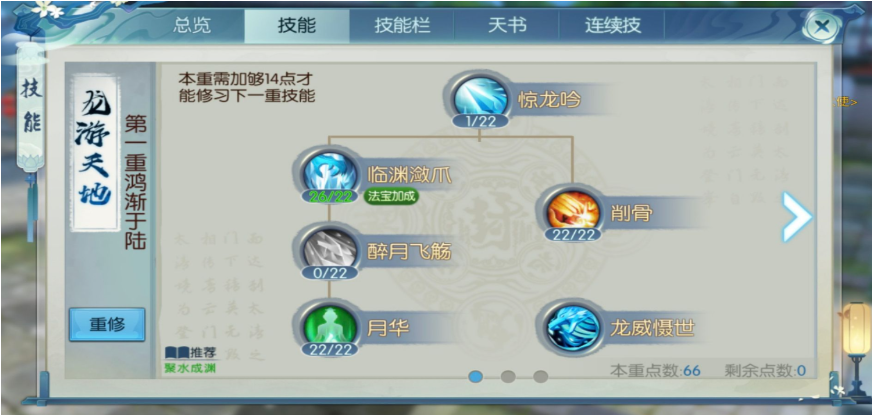Open the 总览 tab

(192, 26)
